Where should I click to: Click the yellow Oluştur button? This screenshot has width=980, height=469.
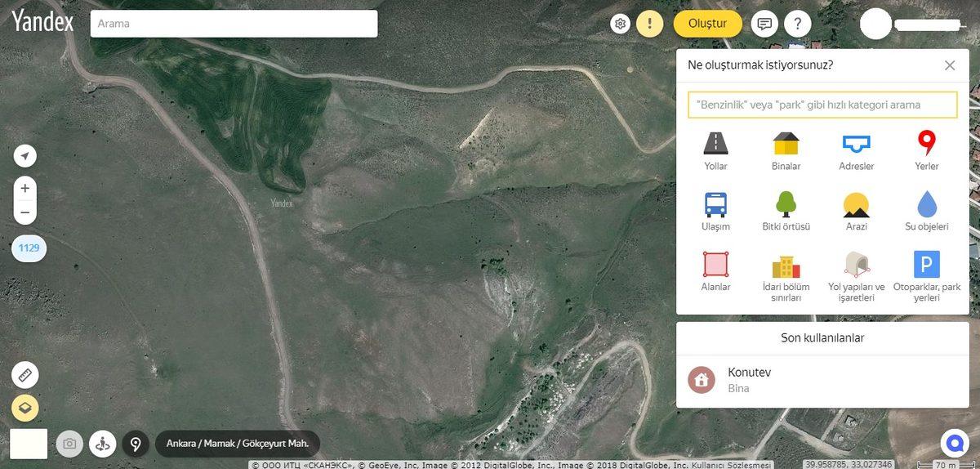(707, 24)
